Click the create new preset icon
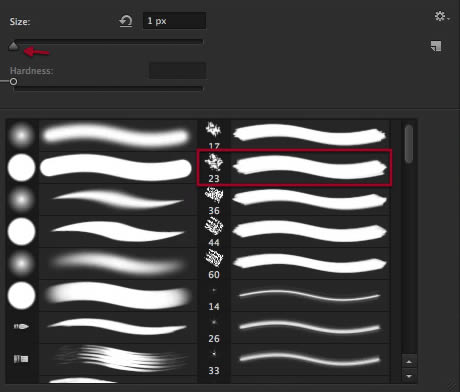This screenshot has width=460, height=392. 436,46
